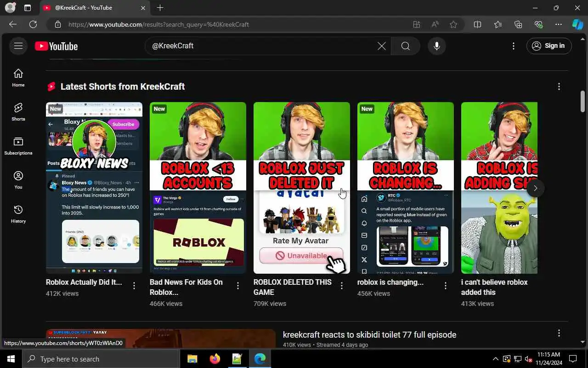This screenshot has height=368, width=588.
Task: Open 'Bad News For Kids On Roblox...' title
Action: 186,287
